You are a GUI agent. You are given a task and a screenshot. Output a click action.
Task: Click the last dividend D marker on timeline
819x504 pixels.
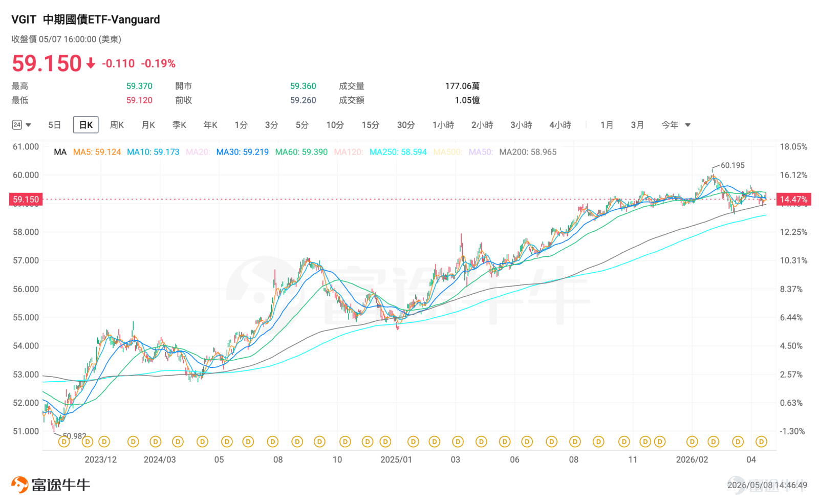pyautogui.click(x=761, y=442)
